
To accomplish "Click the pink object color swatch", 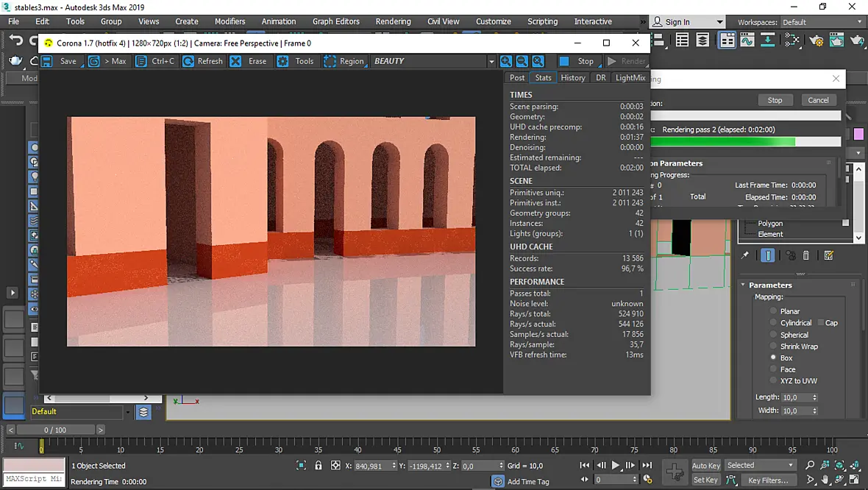I will pos(858,134).
